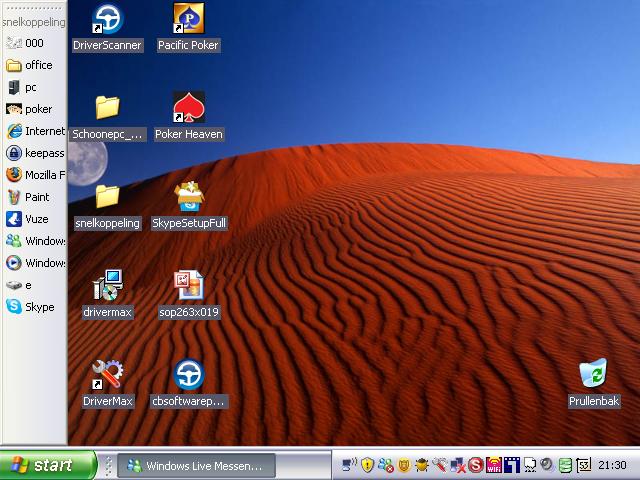
Task: Click the 21:30 taskbar clock
Action: tap(612, 465)
